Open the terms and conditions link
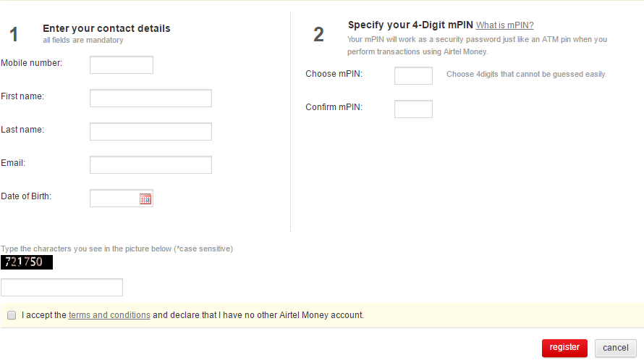 click(x=109, y=315)
